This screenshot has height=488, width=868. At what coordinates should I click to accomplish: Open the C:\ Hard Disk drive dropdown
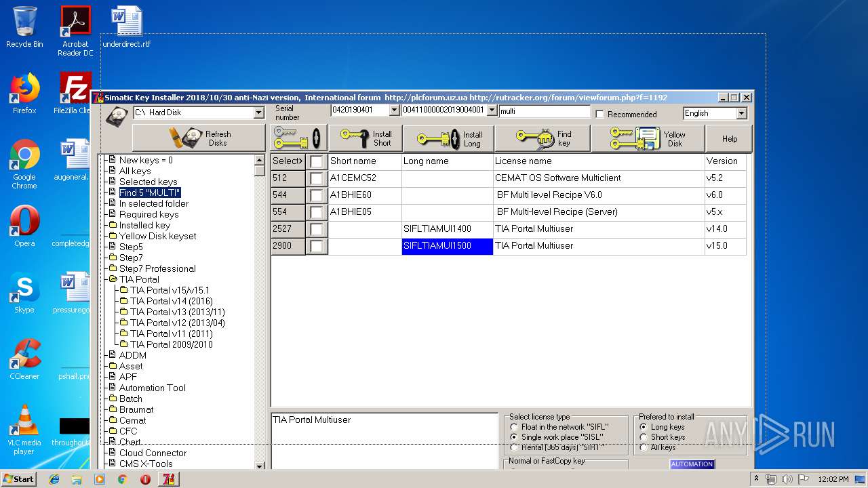click(x=258, y=113)
